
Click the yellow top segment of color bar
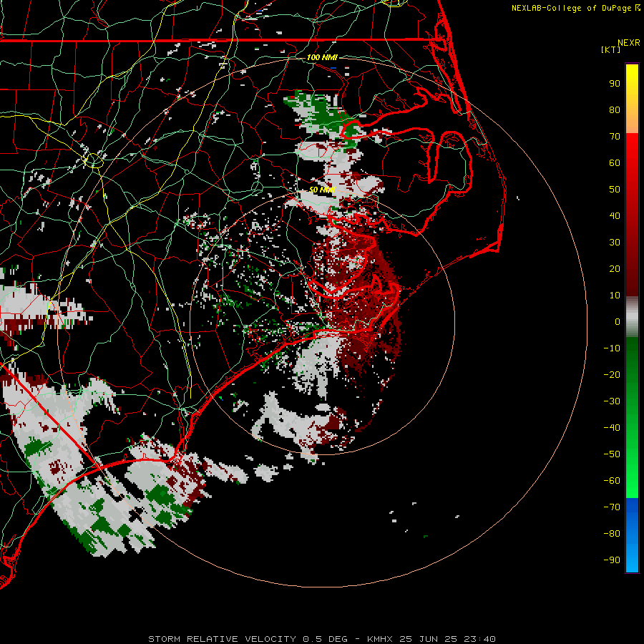632,99
